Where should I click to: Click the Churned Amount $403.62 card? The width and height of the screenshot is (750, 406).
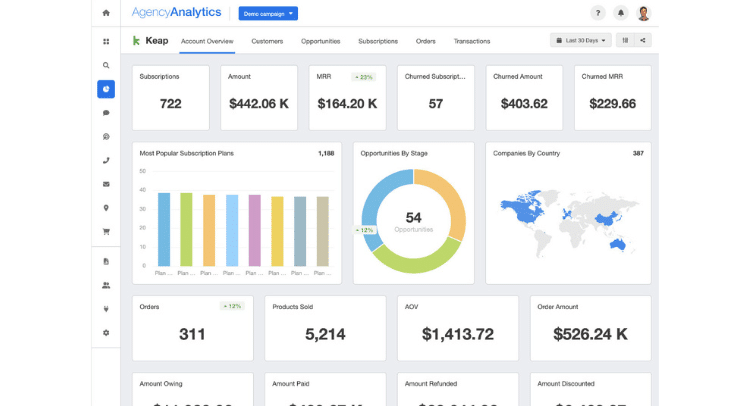click(524, 98)
